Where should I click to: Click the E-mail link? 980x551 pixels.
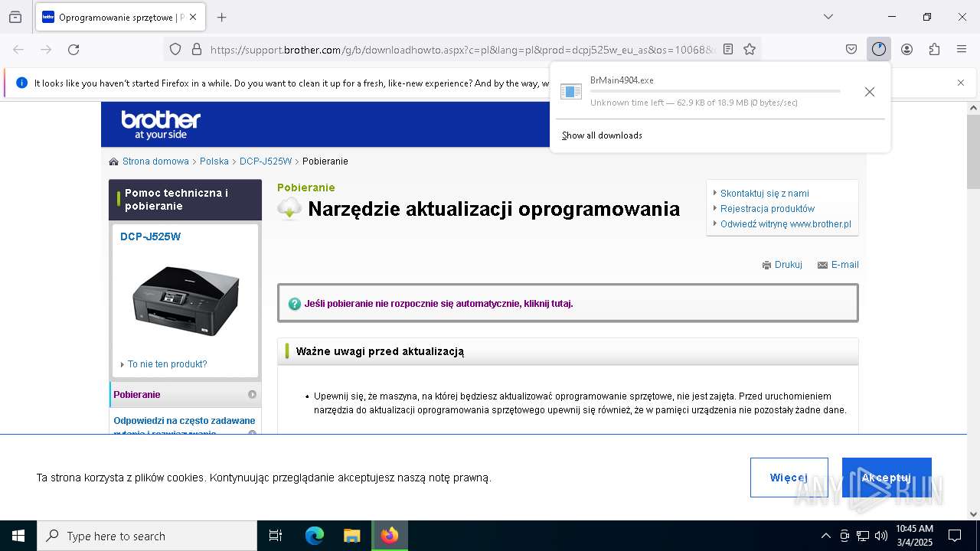point(845,265)
